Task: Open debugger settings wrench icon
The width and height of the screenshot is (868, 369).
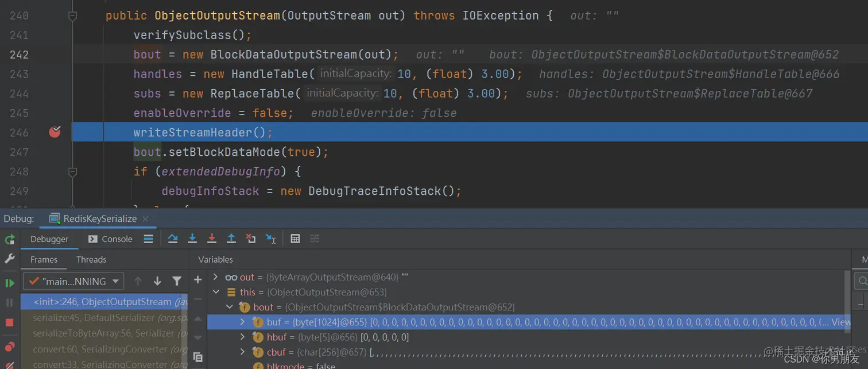Action: (x=10, y=259)
